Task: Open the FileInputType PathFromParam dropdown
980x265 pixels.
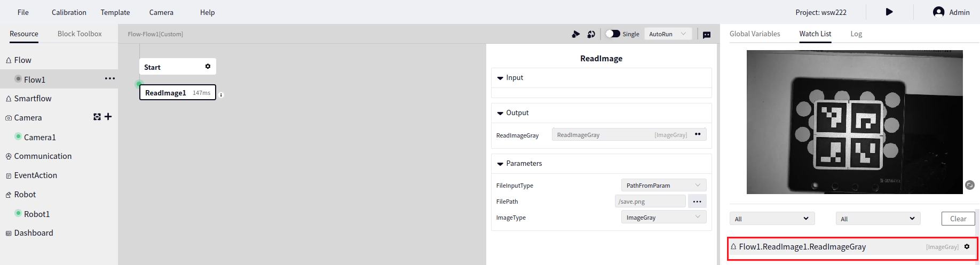Action: [x=663, y=185]
